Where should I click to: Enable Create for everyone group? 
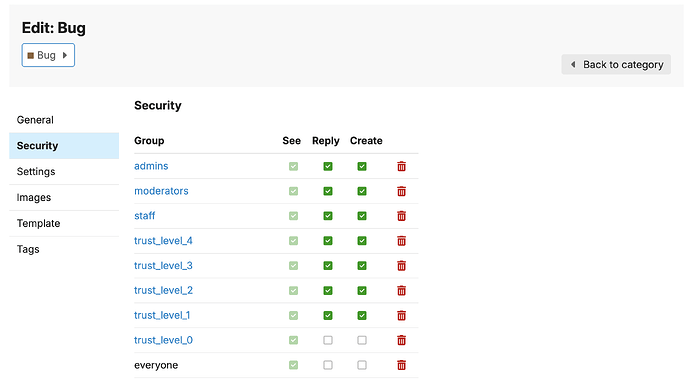[x=362, y=365]
